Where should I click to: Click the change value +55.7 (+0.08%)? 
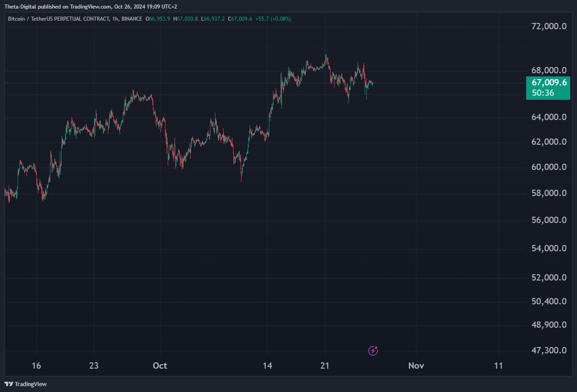tap(273, 19)
